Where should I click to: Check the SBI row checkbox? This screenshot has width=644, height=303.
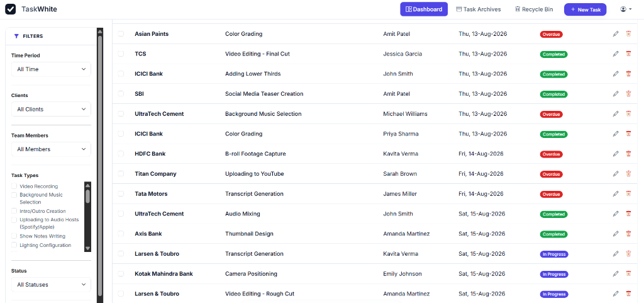tap(121, 94)
